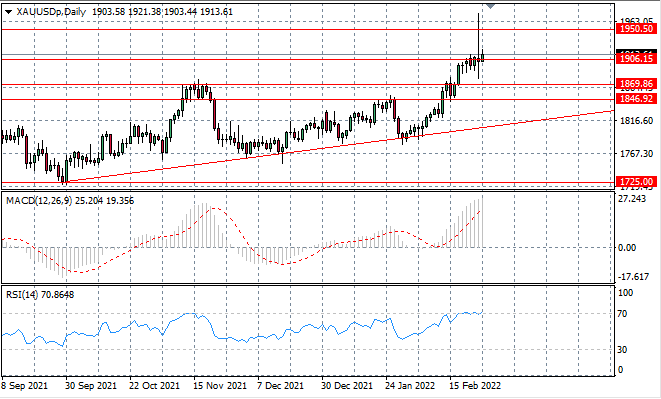Select the 1906.15 red price label
The image size is (661, 399).
637,59
